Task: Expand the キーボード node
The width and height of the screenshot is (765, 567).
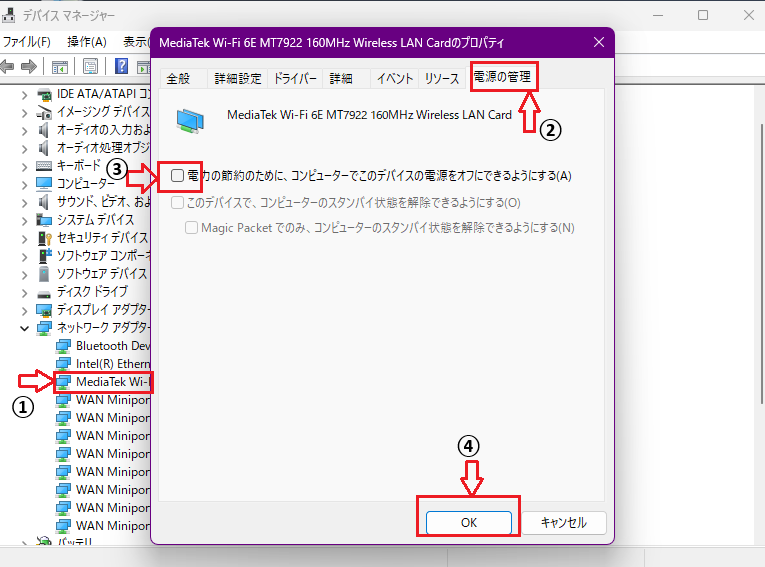Action: pyautogui.click(x=24, y=167)
